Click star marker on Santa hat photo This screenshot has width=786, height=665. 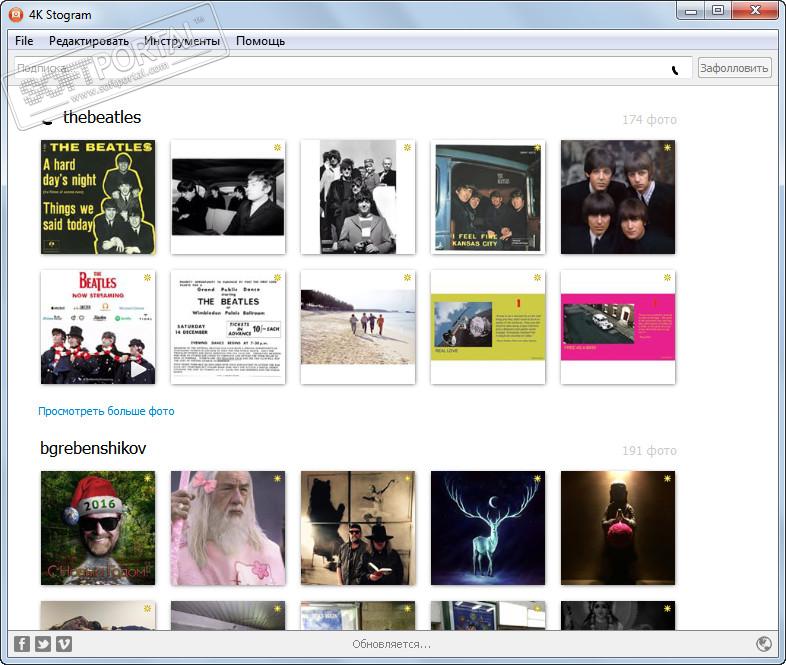click(147, 478)
